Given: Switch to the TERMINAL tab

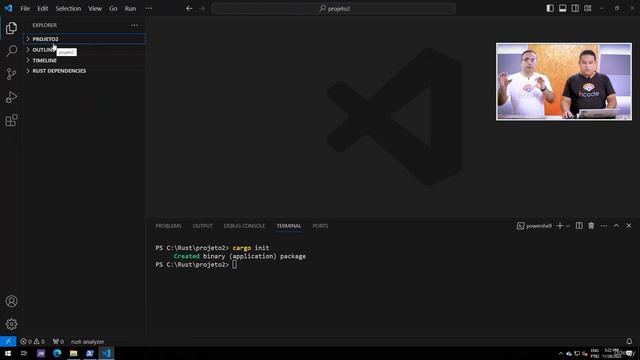Looking at the screenshot, I should 289,226.
